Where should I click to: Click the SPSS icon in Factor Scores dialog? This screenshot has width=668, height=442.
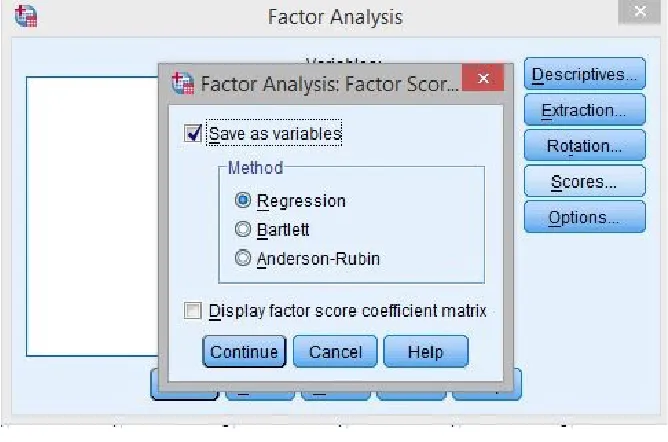183,83
